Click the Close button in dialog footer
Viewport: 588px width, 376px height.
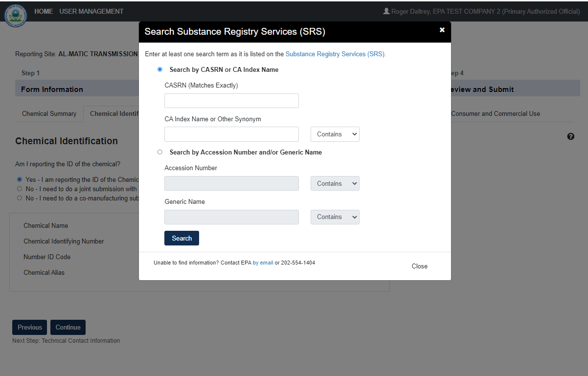pos(419,266)
